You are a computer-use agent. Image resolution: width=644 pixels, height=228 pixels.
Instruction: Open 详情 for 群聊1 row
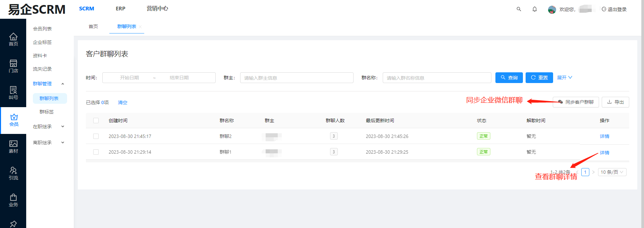tap(604, 153)
